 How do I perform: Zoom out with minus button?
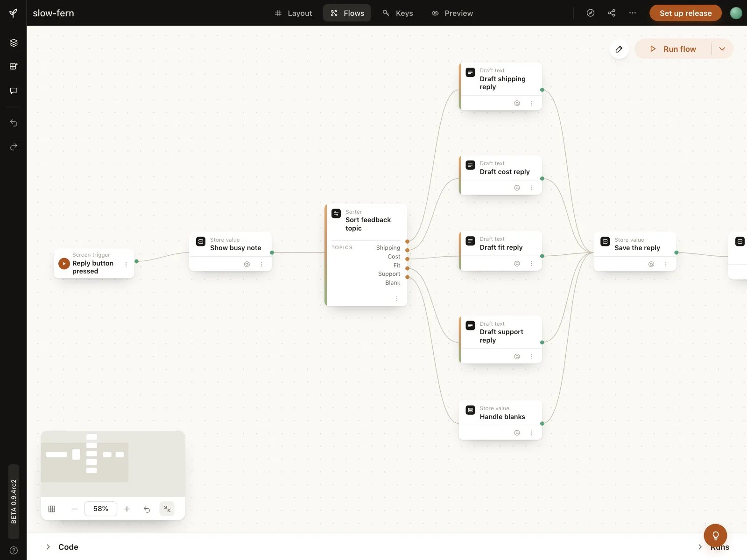[75, 509]
